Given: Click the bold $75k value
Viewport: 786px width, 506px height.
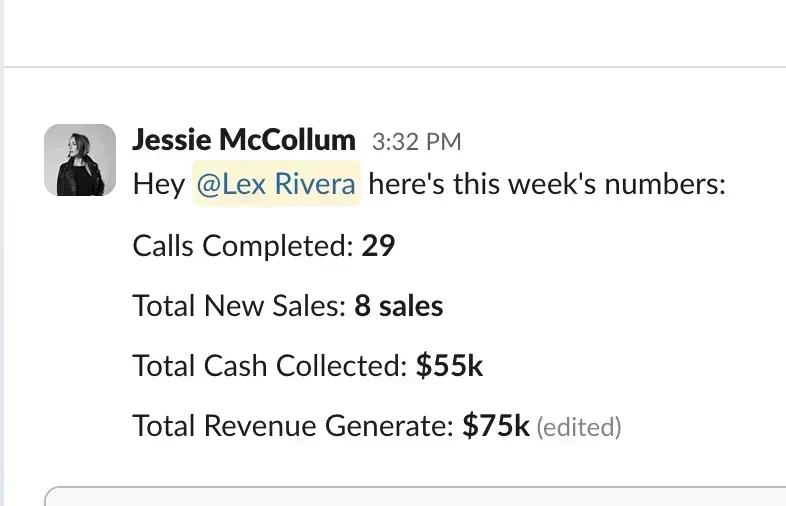Looking at the screenshot, I should tap(495, 427).
